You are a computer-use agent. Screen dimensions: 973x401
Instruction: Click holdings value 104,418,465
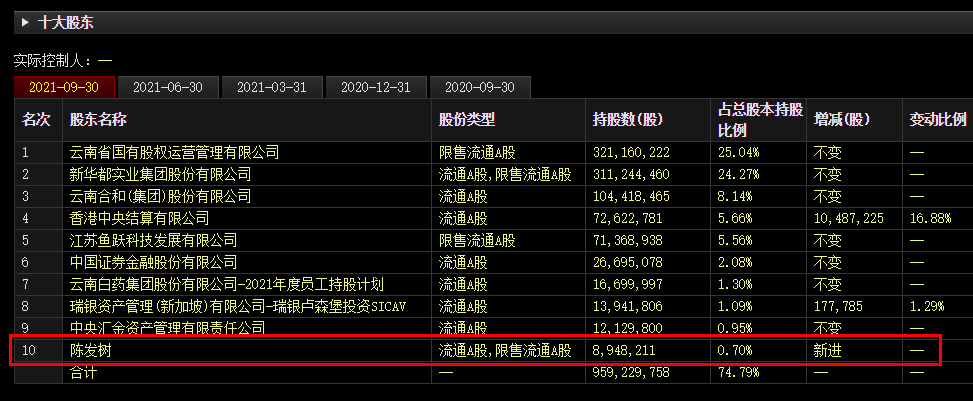point(631,197)
